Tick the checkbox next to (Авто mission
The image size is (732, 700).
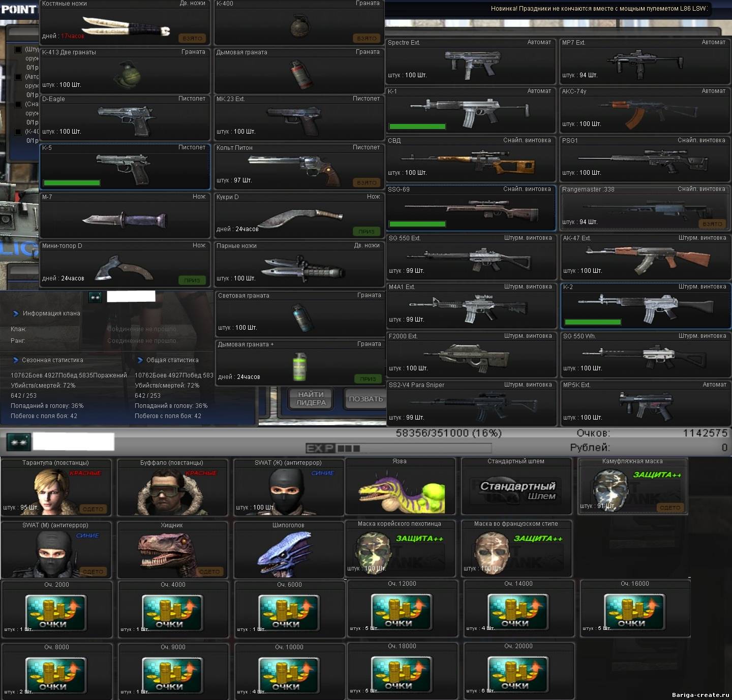(x=18, y=77)
